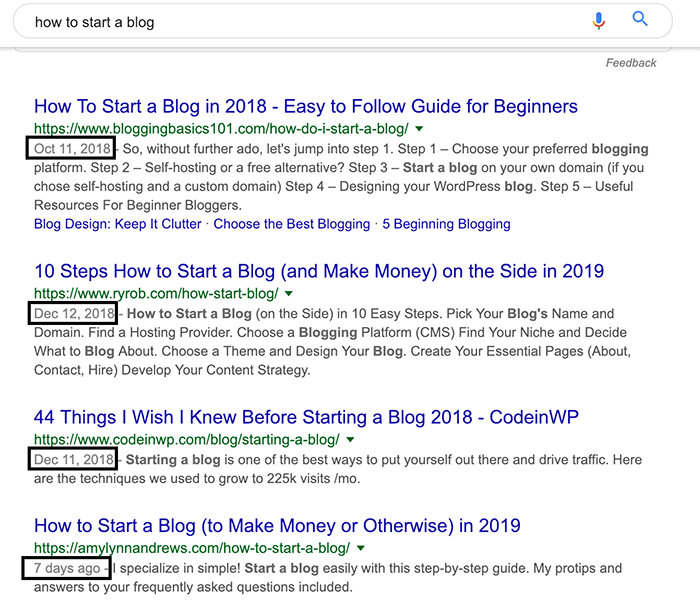Viewport: 700px width, 615px height.
Task: Open the Feedback link
Action: coord(631,63)
